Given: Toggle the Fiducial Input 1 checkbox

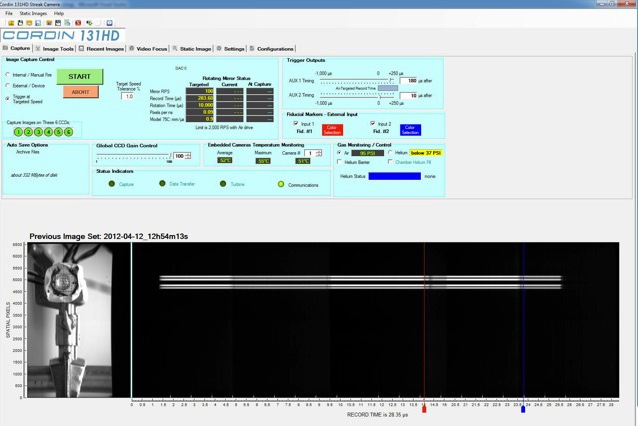Looking at the screenshot, I should point(294,122).
